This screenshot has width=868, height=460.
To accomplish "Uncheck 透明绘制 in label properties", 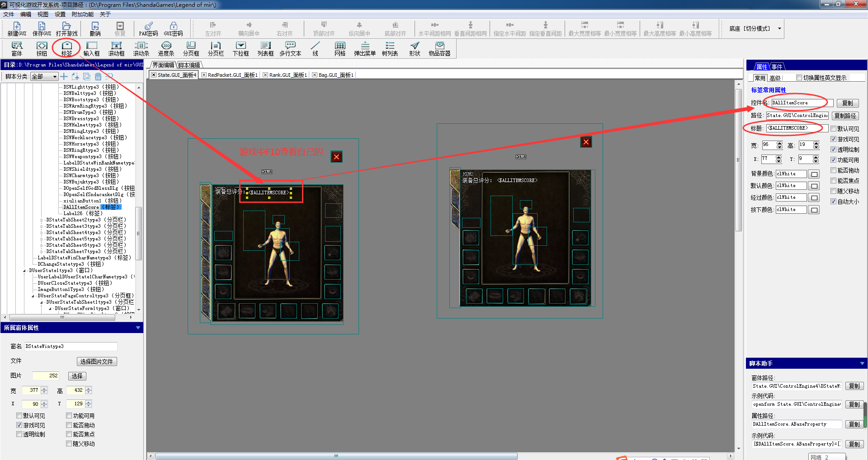I will click(x=833, y=150).
